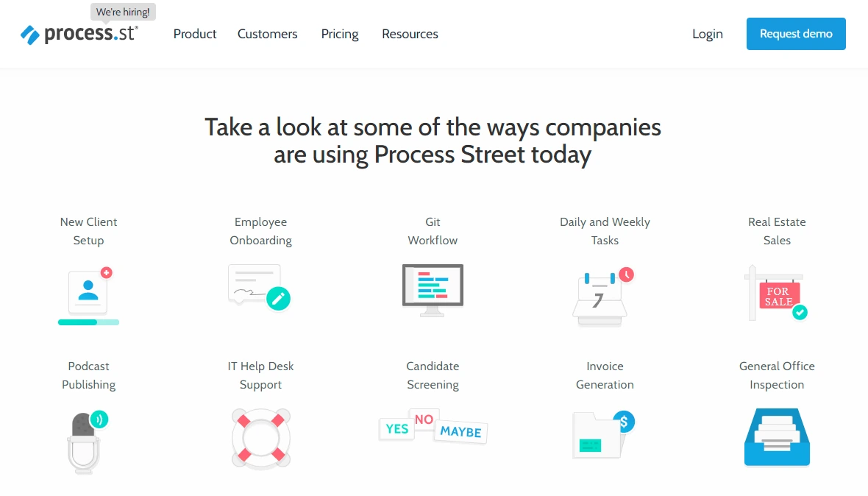The width and height of the screenshot is (868, 496).
Task: Click the New Client Setup person icon
Action: point(88,293)
